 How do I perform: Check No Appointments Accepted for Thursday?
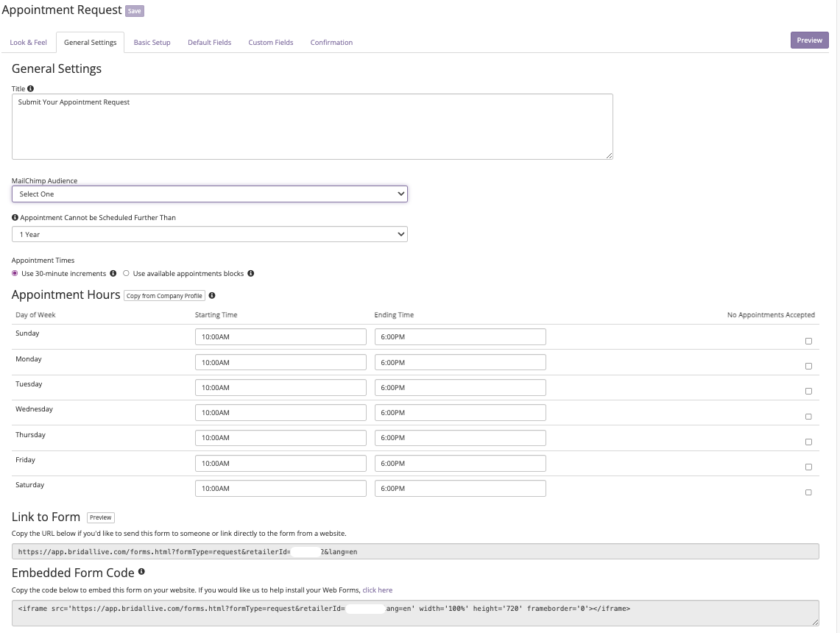[x=808, y=442]
